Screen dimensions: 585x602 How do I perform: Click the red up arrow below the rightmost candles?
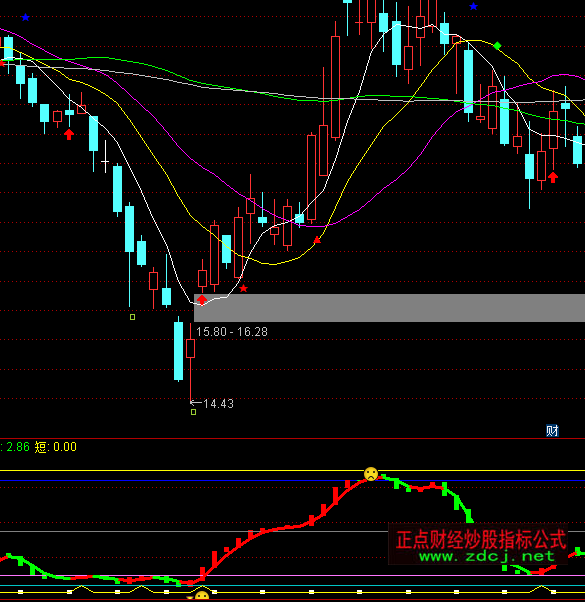pos(553,177)
